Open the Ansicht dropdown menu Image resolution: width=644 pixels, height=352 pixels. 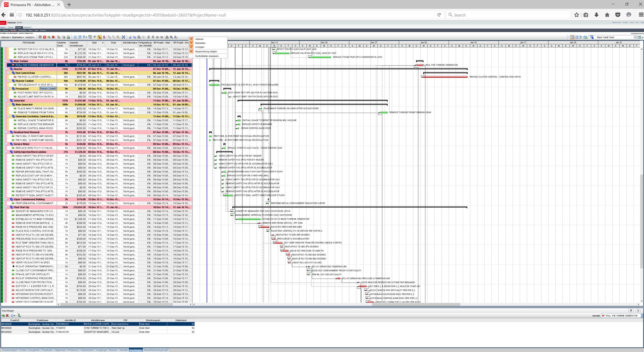click(30, 37)
